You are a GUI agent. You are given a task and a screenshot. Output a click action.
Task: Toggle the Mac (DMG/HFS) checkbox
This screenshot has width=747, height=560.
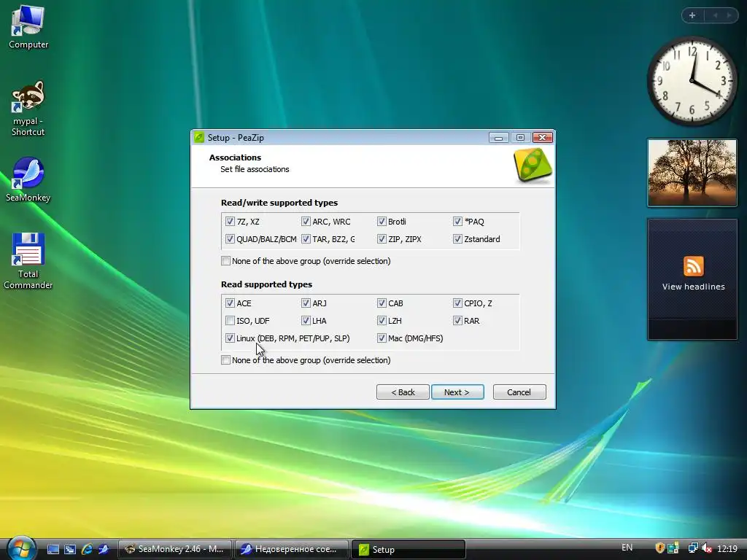point(382,338)
